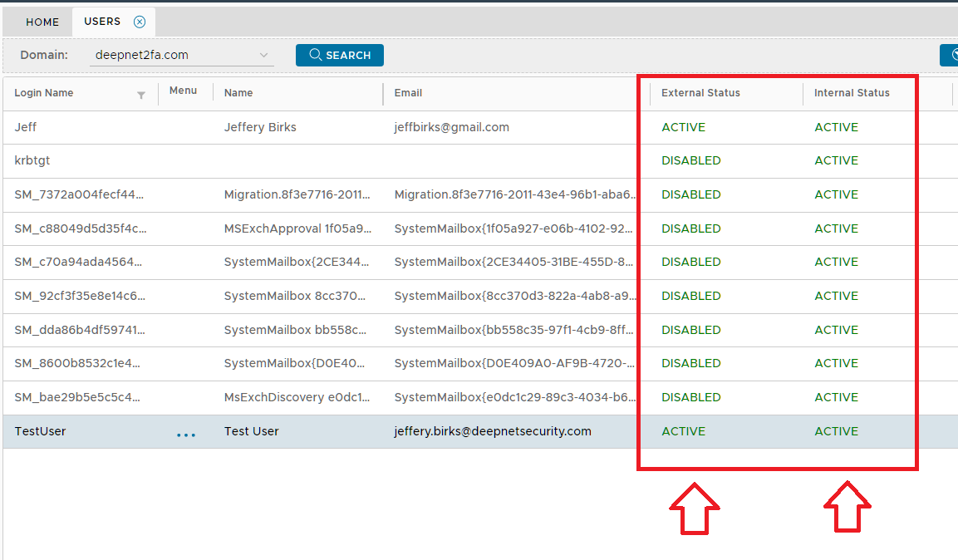The image size is (958, 560).
Task: Click the partially visible blue button at right edge
Action: pos(949,56)
